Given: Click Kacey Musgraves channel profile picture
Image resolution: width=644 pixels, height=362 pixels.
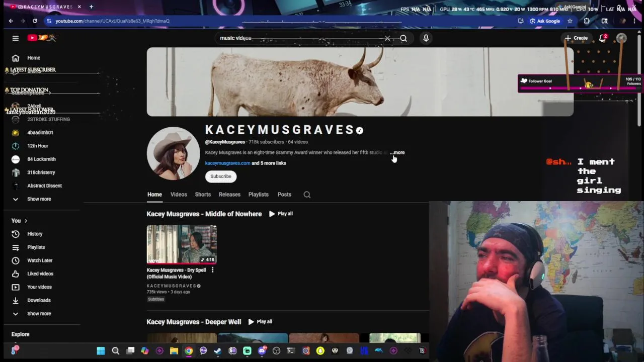Looking at the screenshot, I should point(173,153).
